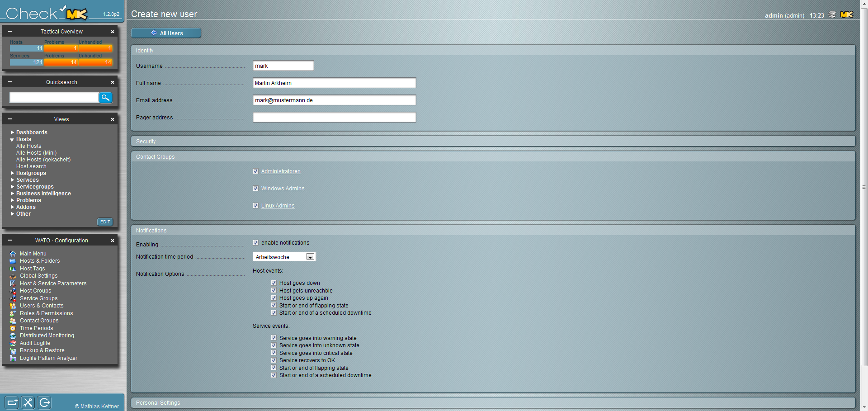The height and width of the screenshot is (411, 868).
Task: Uncheck Host goes down notification
Action: click(274, 283)
